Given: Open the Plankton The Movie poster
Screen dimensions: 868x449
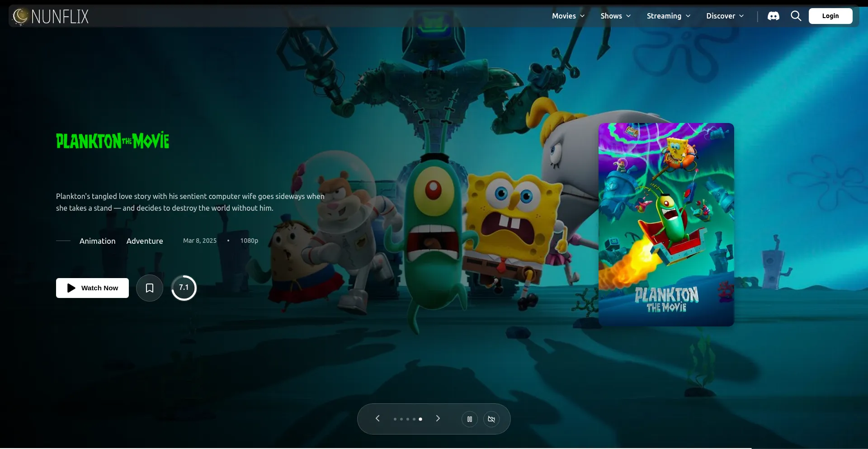Looking at the screenshot, I should [666, 225].
